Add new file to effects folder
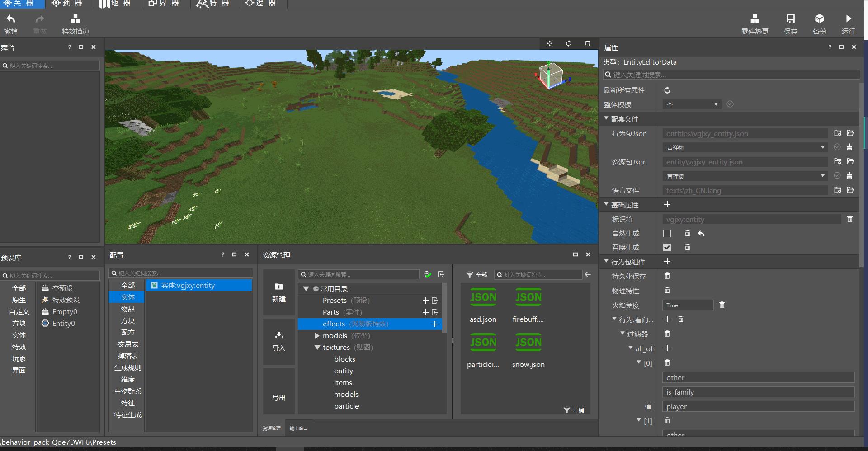 point(435,324)
